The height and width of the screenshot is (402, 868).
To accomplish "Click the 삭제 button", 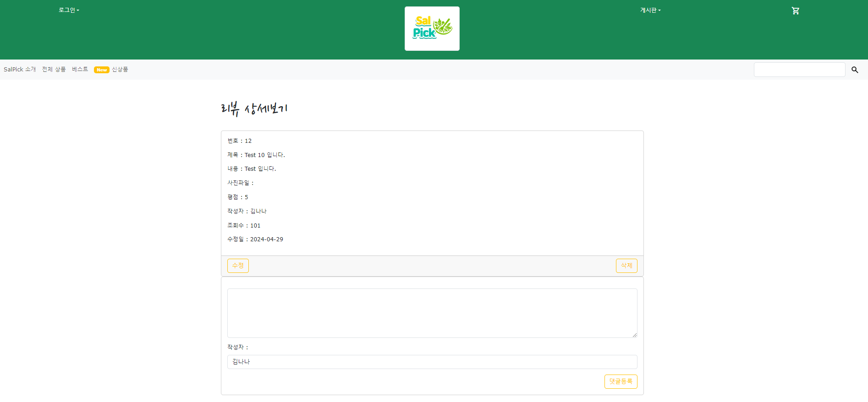I will click(x=626, y=266).
